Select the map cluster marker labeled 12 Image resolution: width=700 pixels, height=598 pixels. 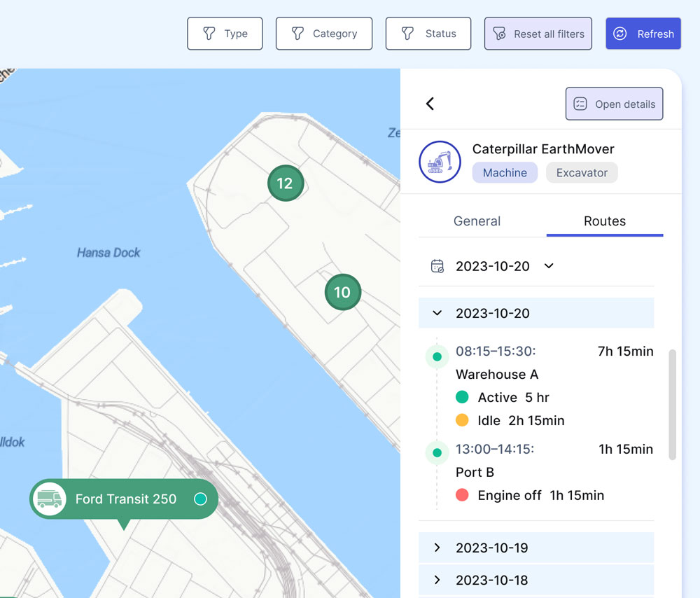click(x=285, y=183)
